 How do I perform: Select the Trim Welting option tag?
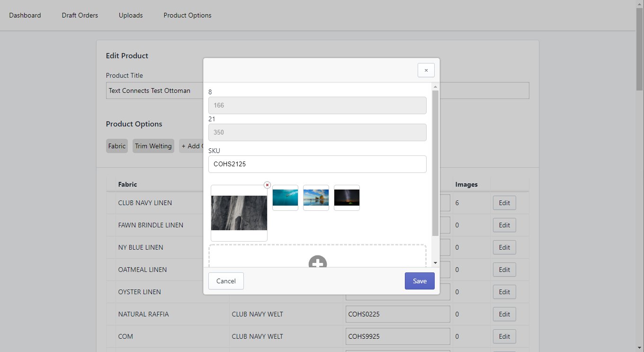click(x=153, y=146)
